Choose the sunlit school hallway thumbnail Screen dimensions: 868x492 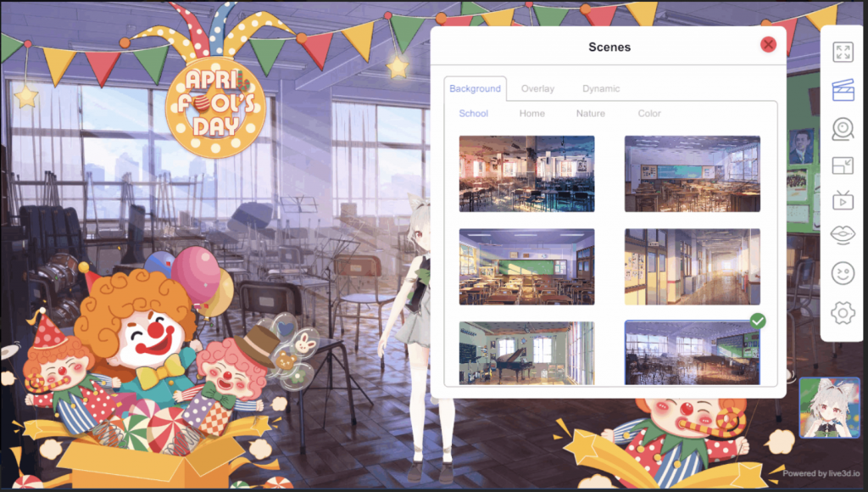tap(692, 266)
